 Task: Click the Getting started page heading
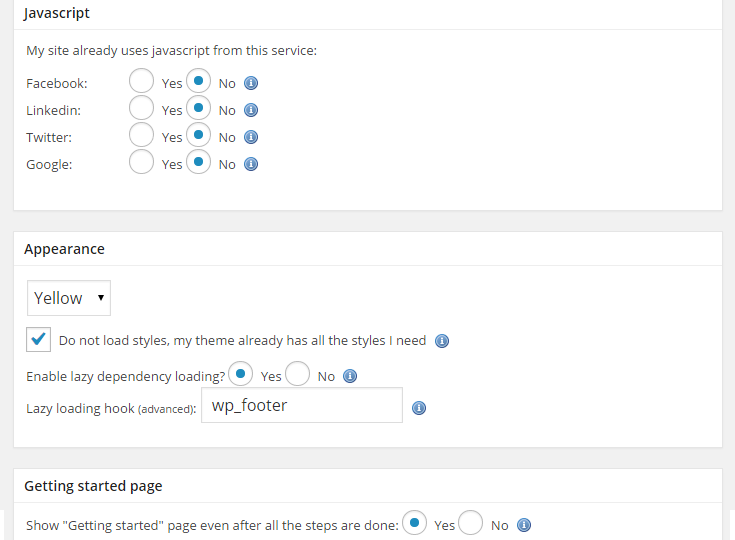[93, 486]
